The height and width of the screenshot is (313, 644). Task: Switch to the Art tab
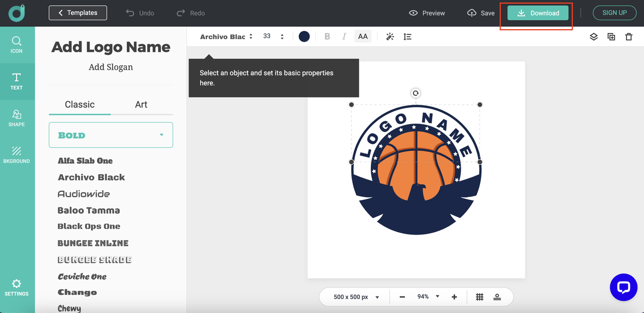(x=141, y=105)
